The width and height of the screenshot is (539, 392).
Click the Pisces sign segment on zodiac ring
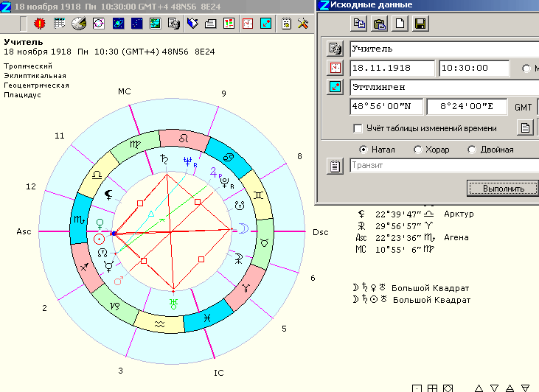tap(207, 318)
